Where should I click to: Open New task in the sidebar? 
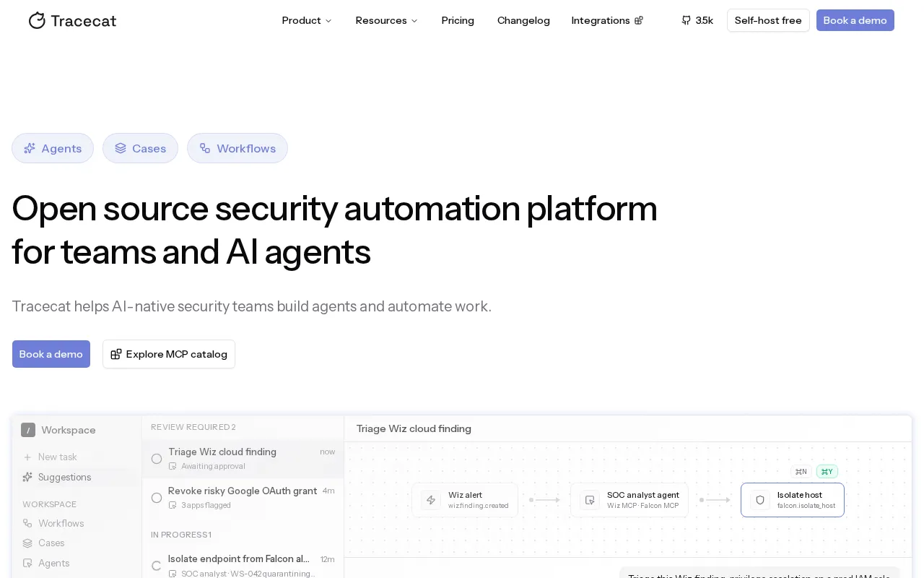click(77, 457)
